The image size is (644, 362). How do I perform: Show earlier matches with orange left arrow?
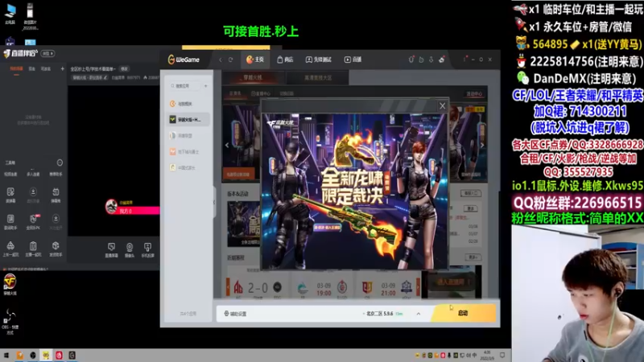coord(228,287)
